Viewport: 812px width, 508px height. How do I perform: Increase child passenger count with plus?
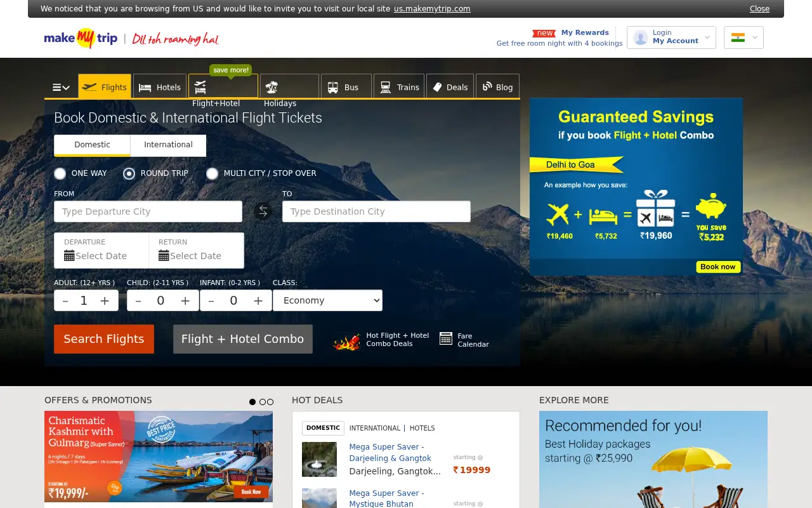pos(185,301)
